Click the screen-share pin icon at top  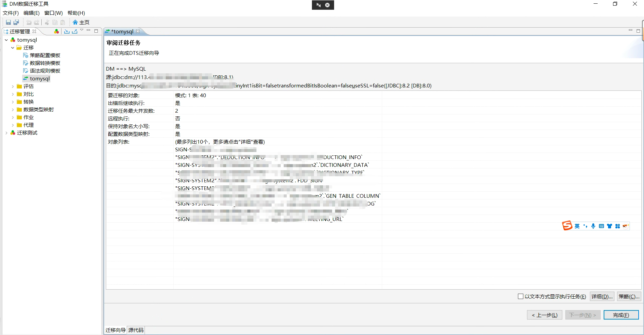tap(319, 5)
